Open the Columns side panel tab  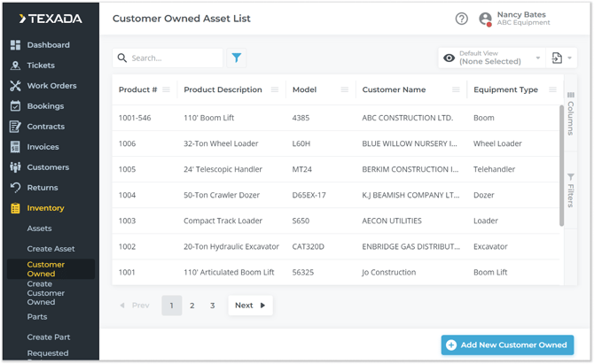[x=571, y=112]
